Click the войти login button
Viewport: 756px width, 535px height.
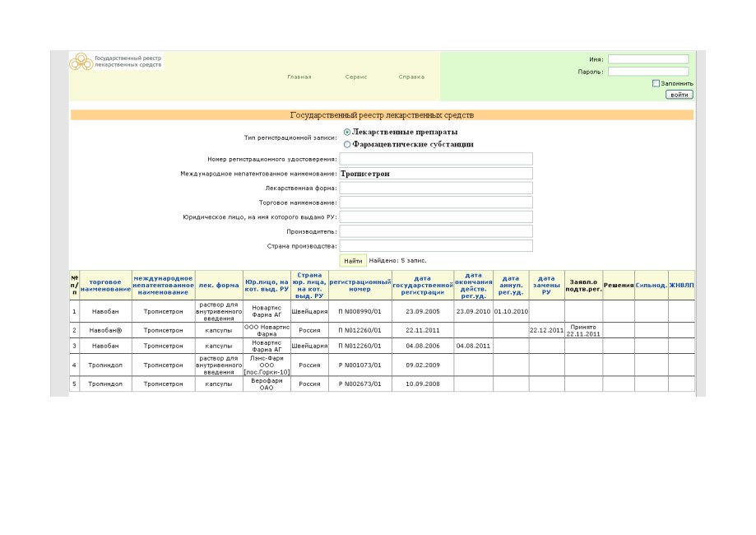pos(679,95)
